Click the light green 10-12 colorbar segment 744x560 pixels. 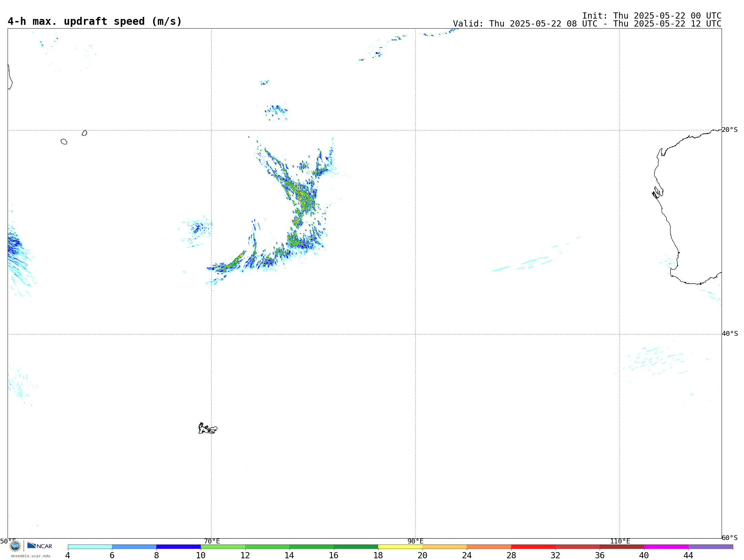point(223,547)
